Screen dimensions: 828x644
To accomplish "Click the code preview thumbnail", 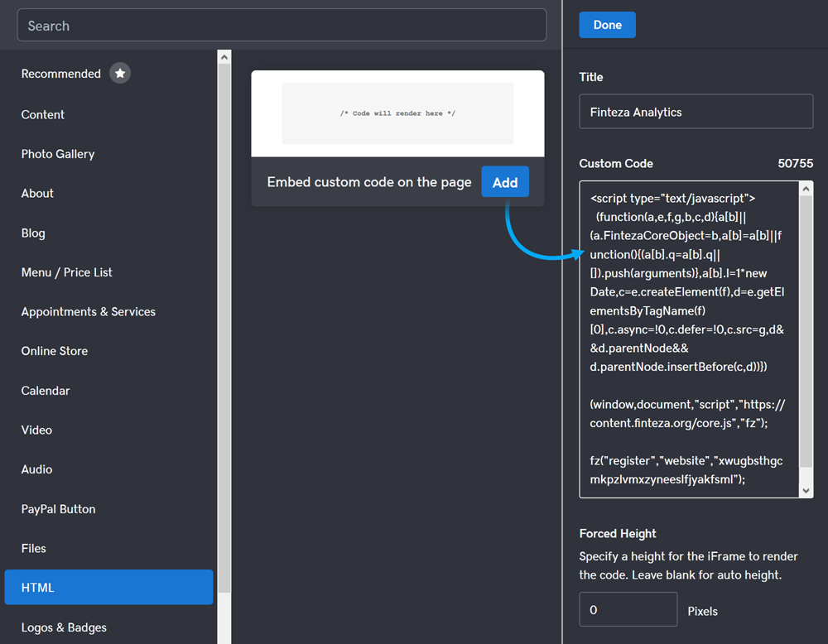I will [397, 113].
